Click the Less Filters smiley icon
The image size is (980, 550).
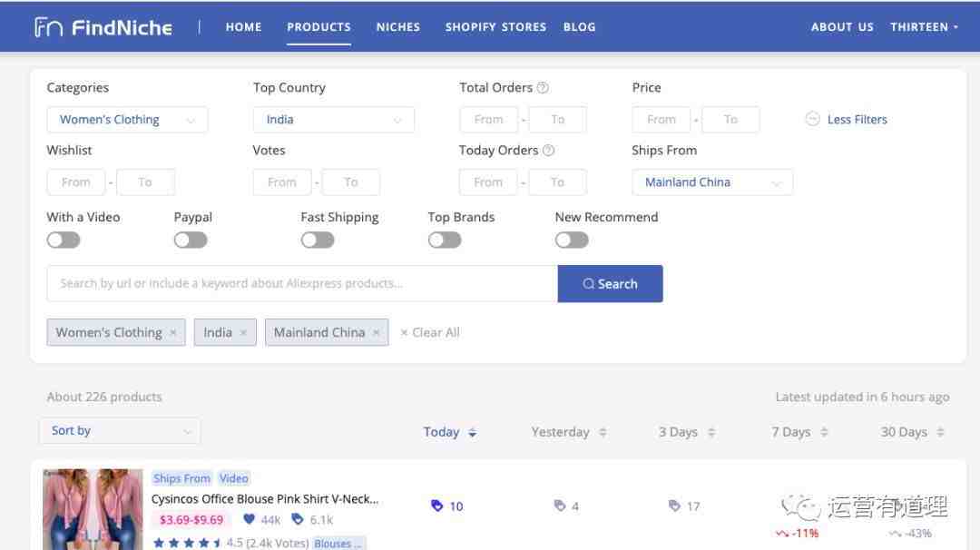(x=812, y=119)
